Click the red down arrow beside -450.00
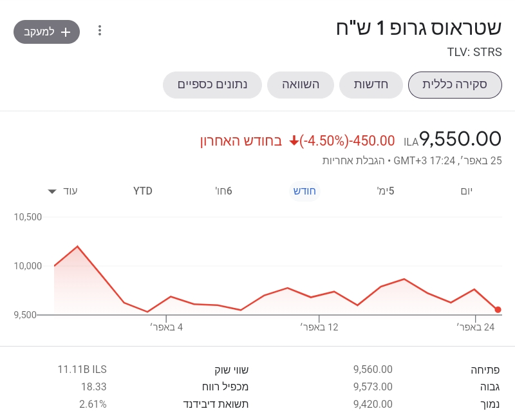 click(294, 141)
